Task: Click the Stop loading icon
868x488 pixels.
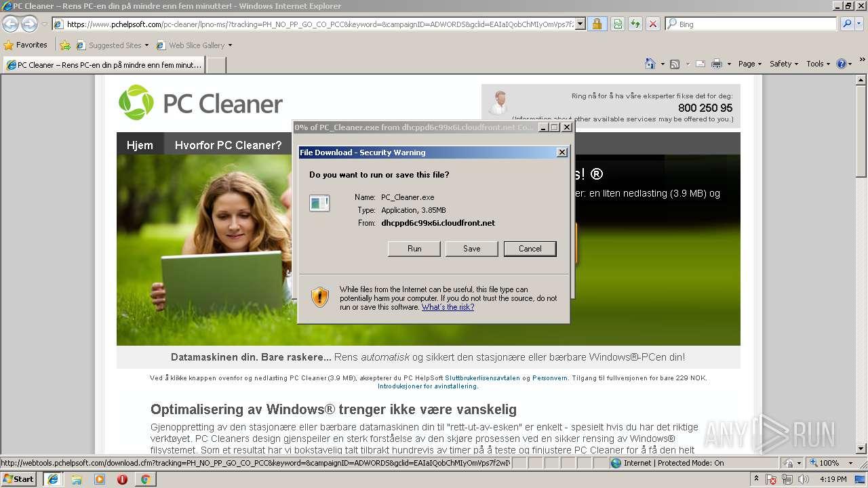Action: click(653, 24)
